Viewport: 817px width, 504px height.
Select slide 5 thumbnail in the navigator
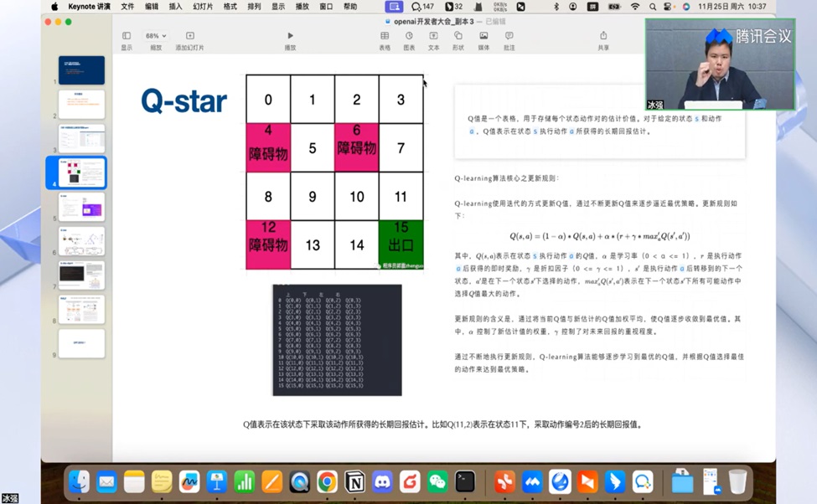(81, 207)
